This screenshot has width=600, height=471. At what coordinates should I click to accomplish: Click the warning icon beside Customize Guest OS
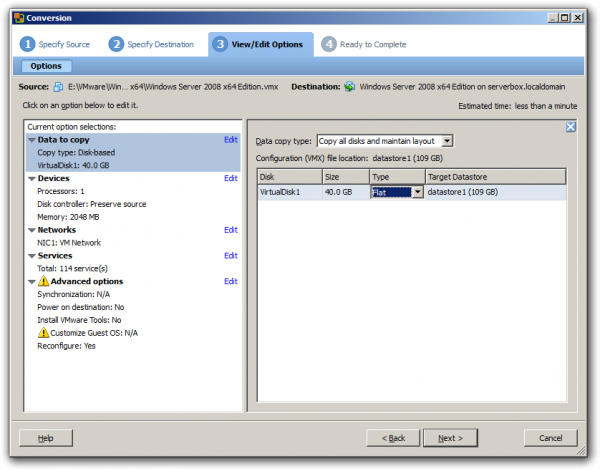pyautogui.click(x=44, y=332)
